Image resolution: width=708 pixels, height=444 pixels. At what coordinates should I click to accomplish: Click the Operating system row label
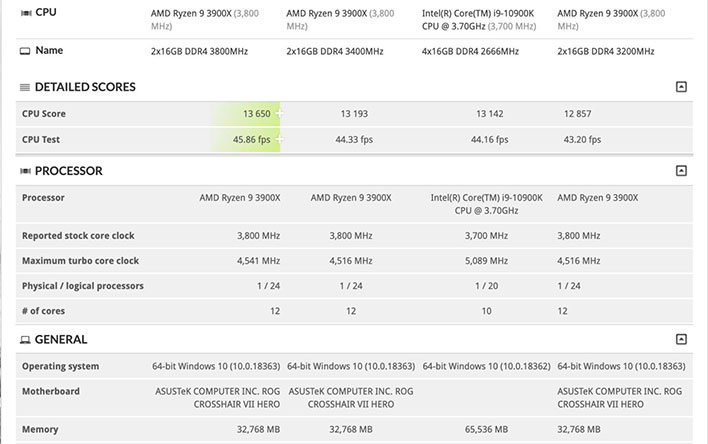pyautogui.click(x=61, y=366)
